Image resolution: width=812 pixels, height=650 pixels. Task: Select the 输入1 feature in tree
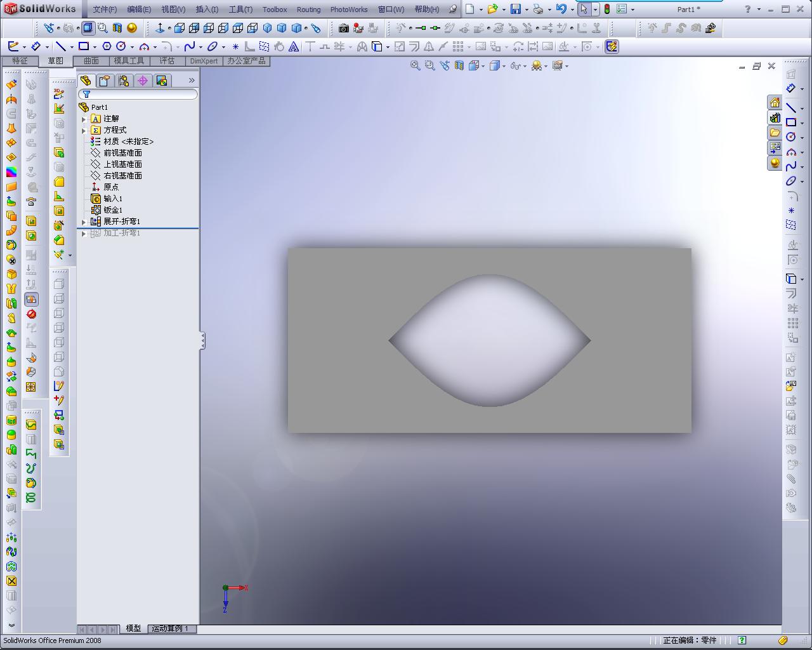click(x=113, y=199)
